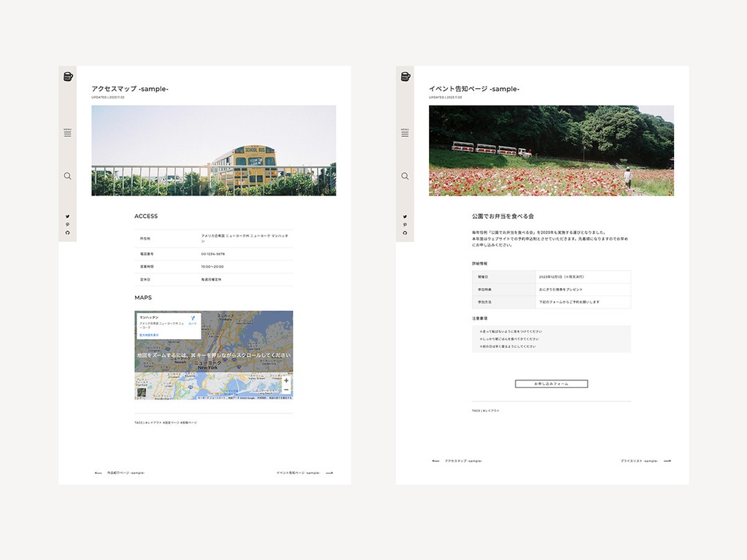The width and height of the screenshot is (747, 560).
Task: Toggle satellite view via the map inset thumbnail
Action: (x=141, y=392)
